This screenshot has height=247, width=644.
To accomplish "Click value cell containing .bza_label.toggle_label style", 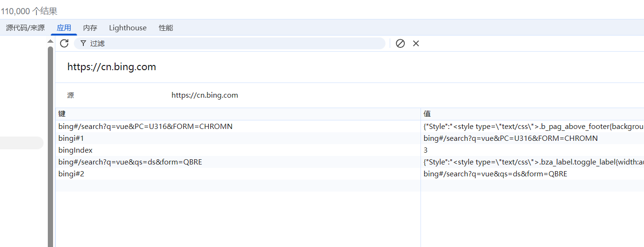I will [x=532, y=162].
